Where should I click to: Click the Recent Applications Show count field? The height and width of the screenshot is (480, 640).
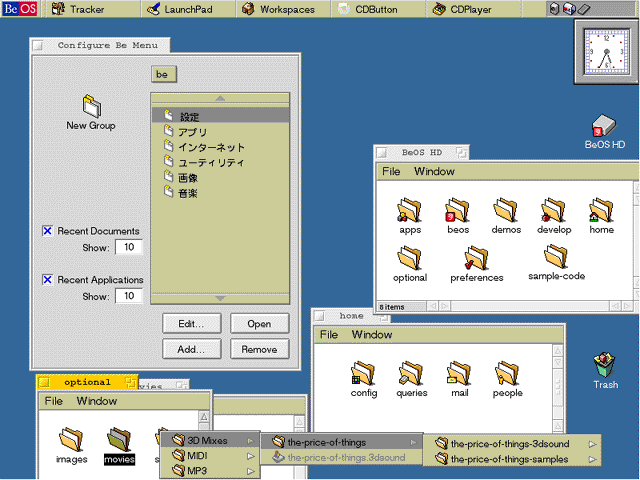tap(129, 296)
